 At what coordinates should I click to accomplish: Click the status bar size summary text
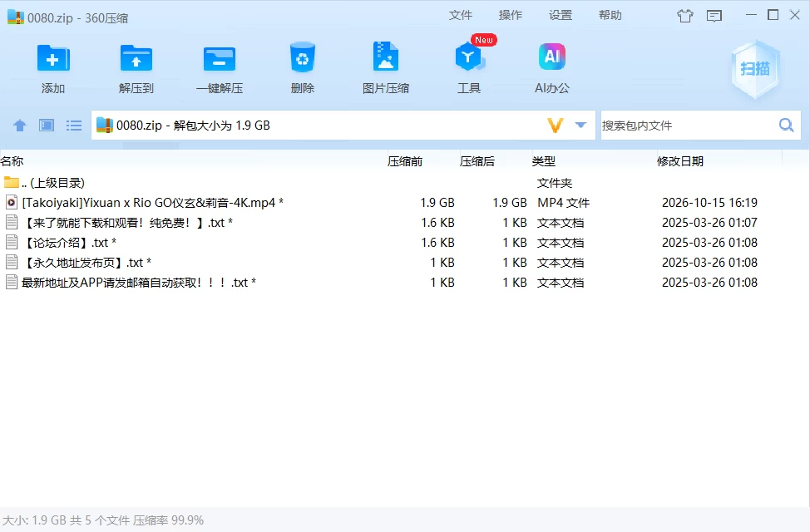coord(103,520)
